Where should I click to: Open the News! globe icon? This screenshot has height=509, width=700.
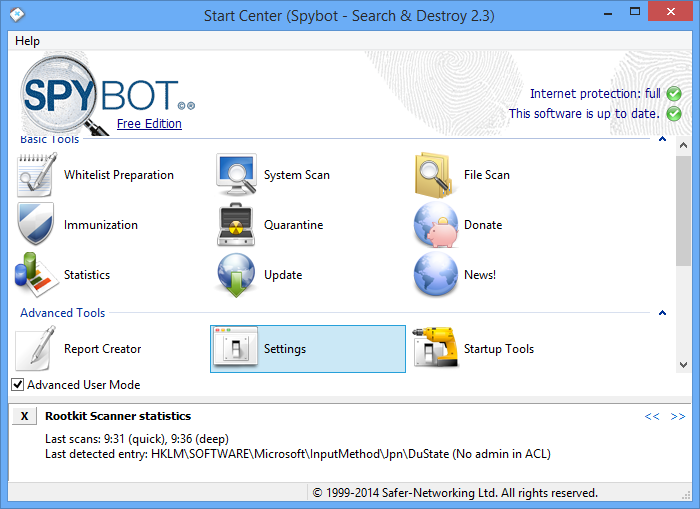pyautogui.click(x=436, y=274)
